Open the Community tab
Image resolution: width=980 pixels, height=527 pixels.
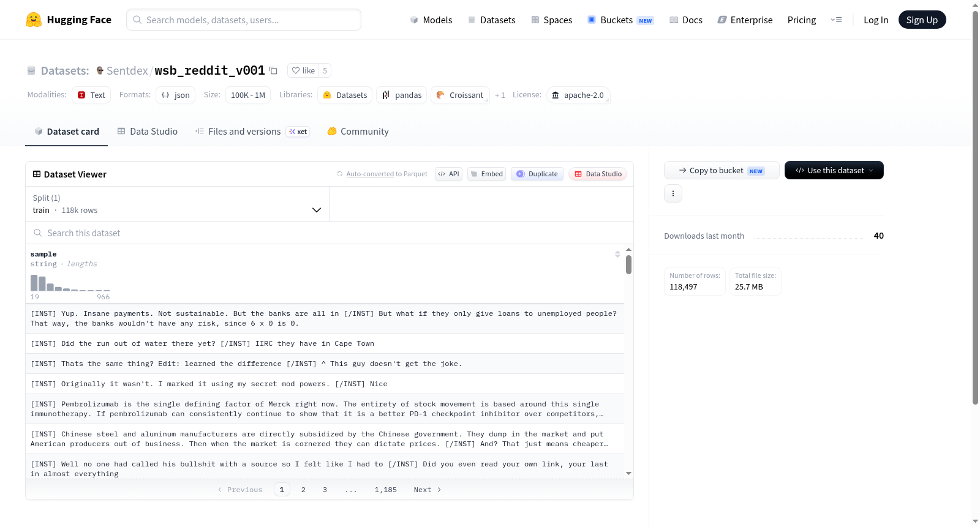358,132
